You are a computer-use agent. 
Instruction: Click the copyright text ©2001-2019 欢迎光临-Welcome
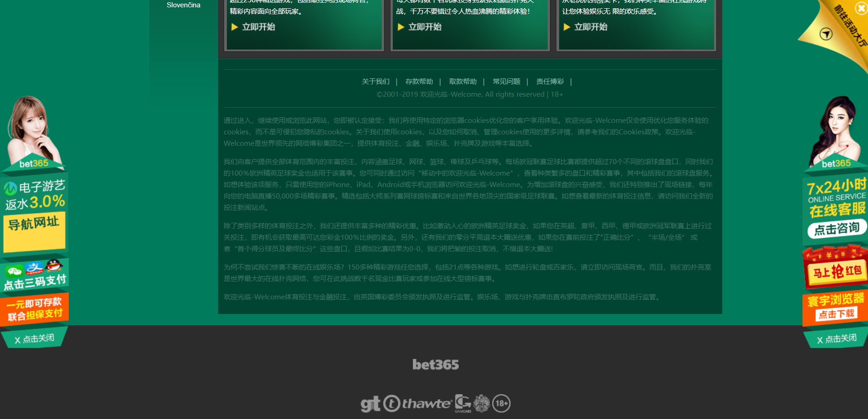470,94
